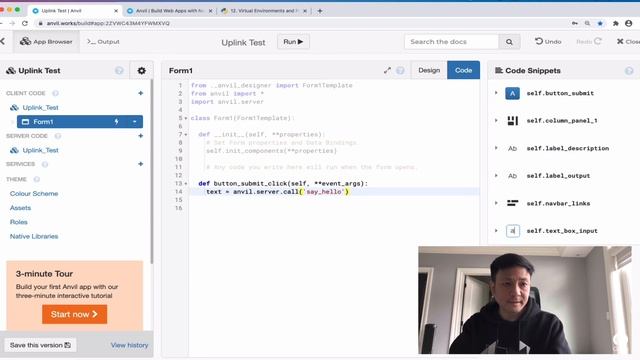Expand the self.text_box_input snippet
The width and height of the screenshot is (640, 360).
click(x=496, y=231)
